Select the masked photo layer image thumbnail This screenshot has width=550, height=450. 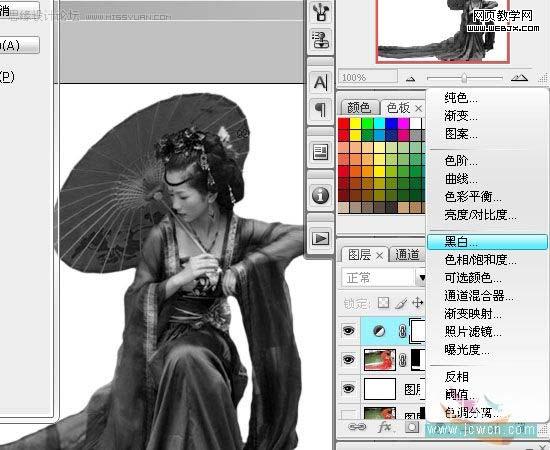tap(380, 360)
